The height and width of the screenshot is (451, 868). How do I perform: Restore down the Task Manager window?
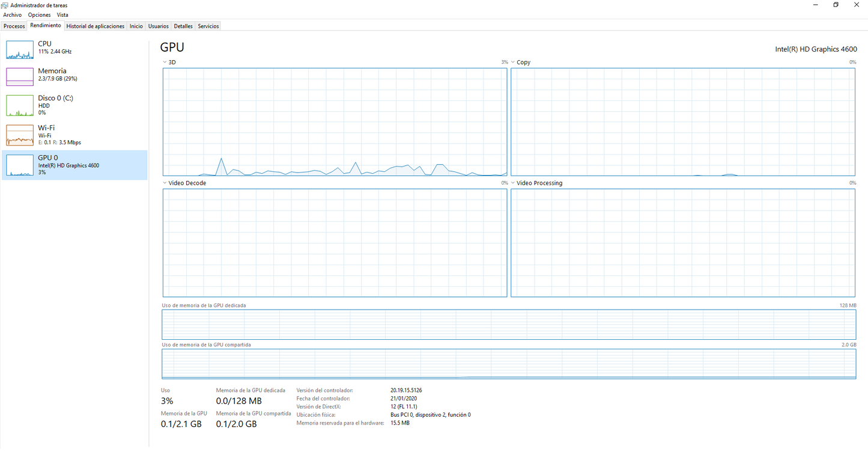click(836, 5)
